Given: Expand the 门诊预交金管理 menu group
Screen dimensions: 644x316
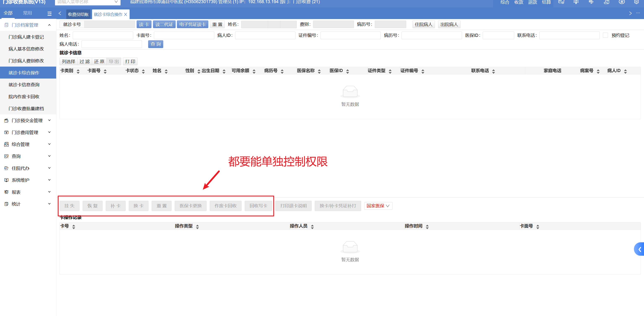Looking at the screenshot, I should 27,121.
